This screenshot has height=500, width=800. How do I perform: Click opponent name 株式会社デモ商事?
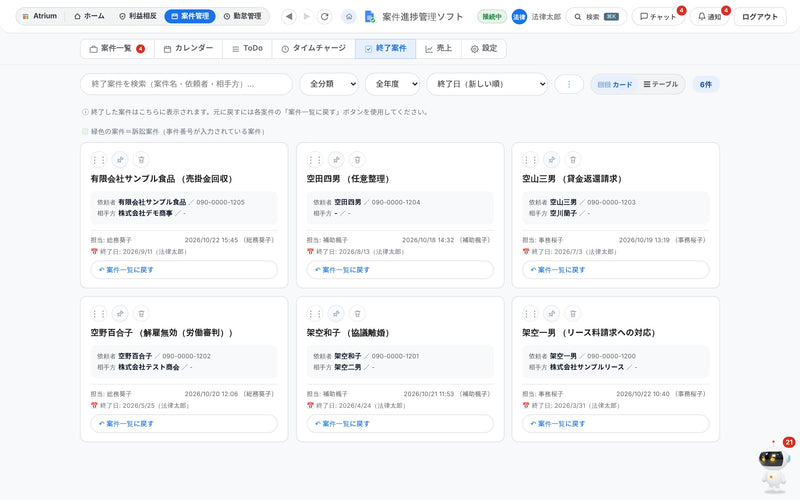(x=145, y=213)
